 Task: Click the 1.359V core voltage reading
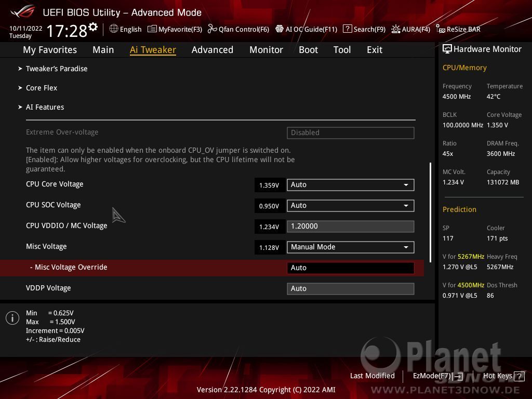point(269,185)
